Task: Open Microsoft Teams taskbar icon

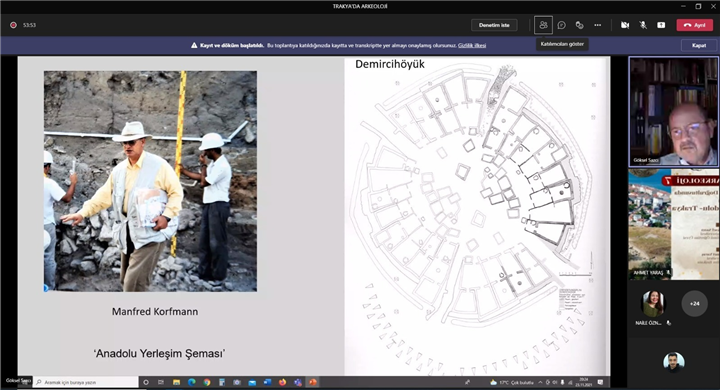Action: click(x=298, y=382)
